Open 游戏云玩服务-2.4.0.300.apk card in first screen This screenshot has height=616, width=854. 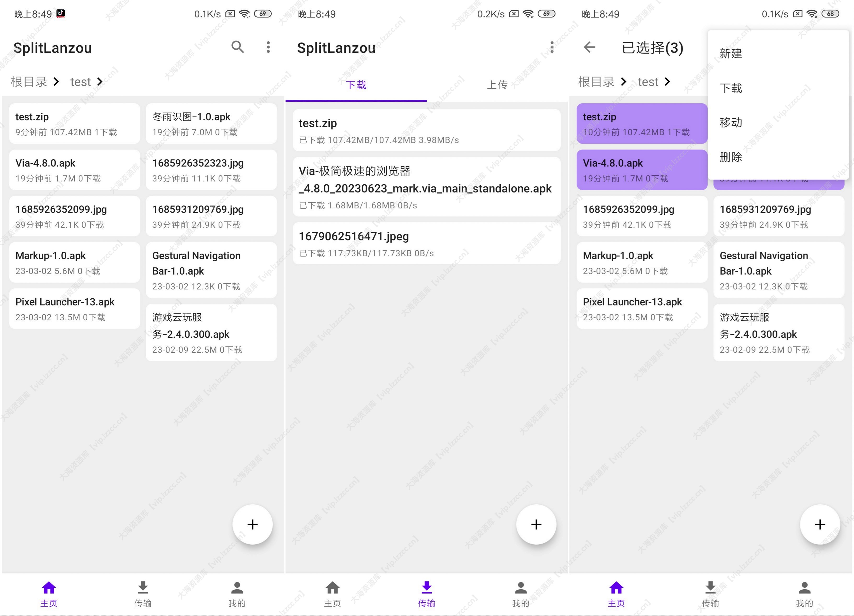(211, 333)
